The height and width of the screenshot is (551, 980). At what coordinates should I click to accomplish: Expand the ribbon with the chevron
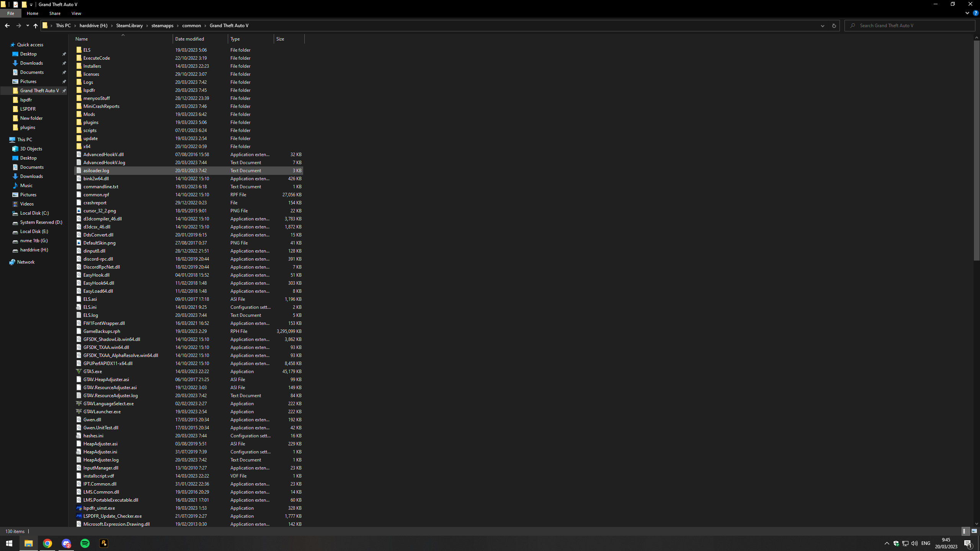[x=967, y=13]
